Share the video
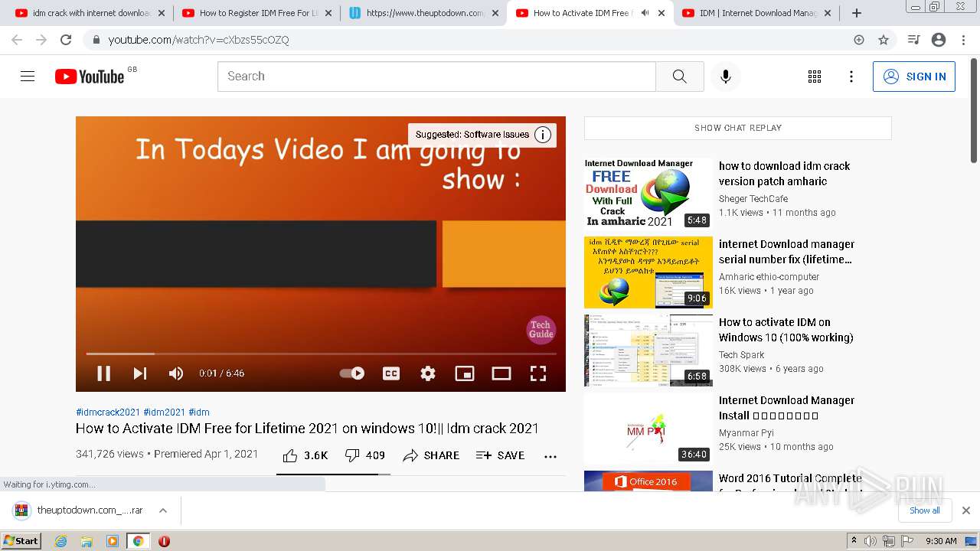980x551 pixels. [x=432, y=455]
